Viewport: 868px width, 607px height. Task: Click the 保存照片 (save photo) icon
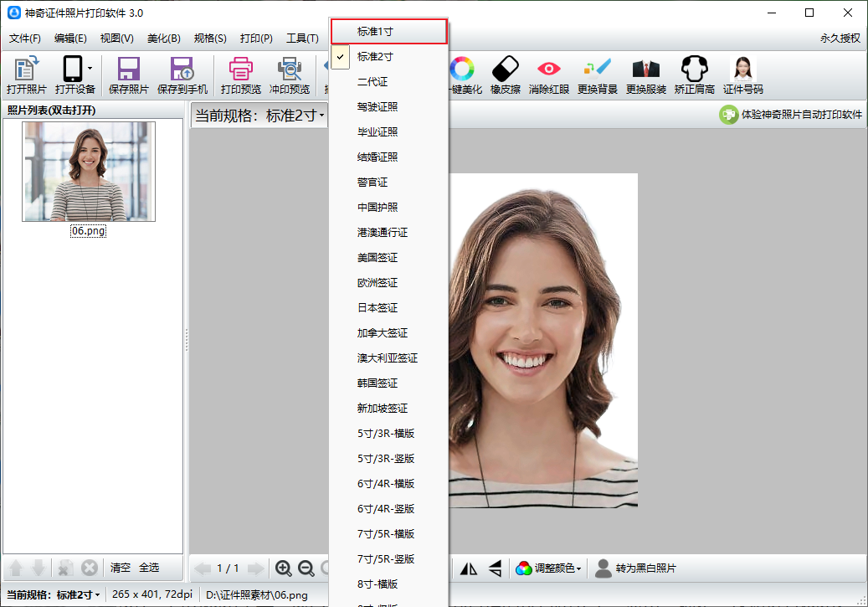tap(128, 75)
